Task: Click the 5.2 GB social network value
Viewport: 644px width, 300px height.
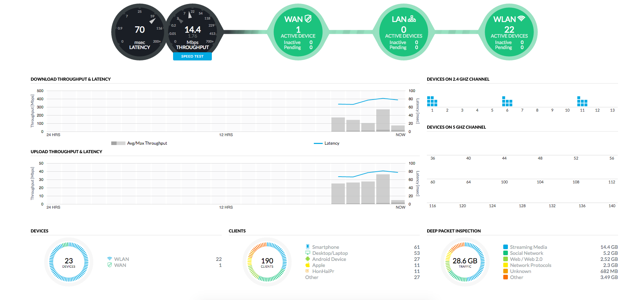Action: [x=610, y=253]
